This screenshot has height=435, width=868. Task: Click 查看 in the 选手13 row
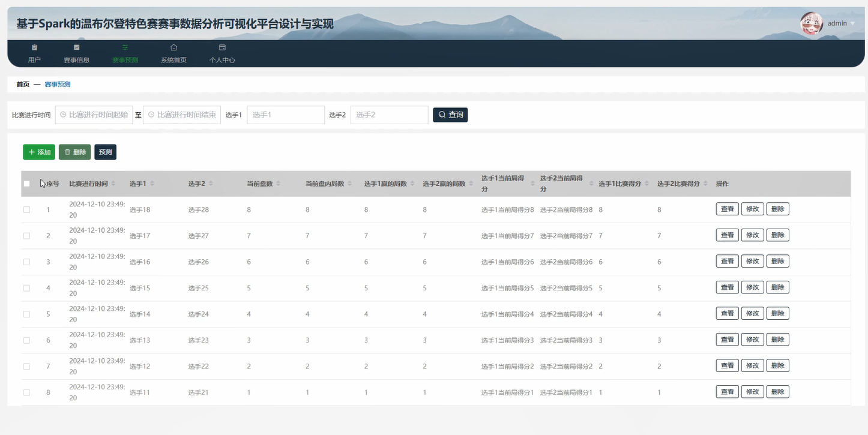[x=728, y=340]
